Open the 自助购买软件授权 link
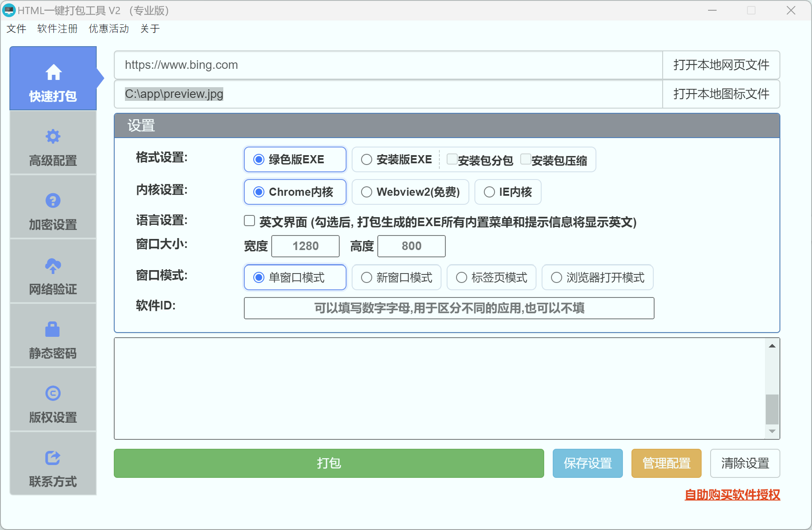Image resolution: width=812 pixels, height=530 pixels. point(732,495)
